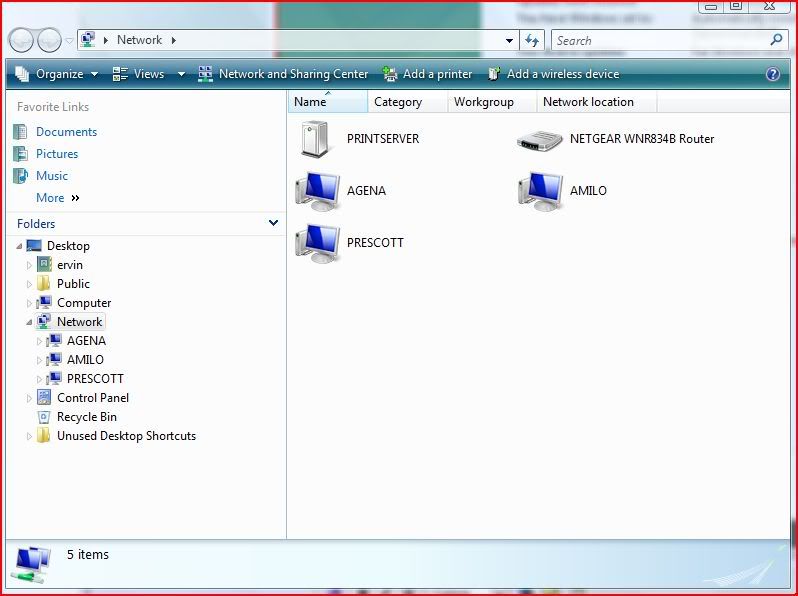Screen dimensions: 798x596
Task: Click the Music icon in Favorite Links
Action: tap(20, 176)
